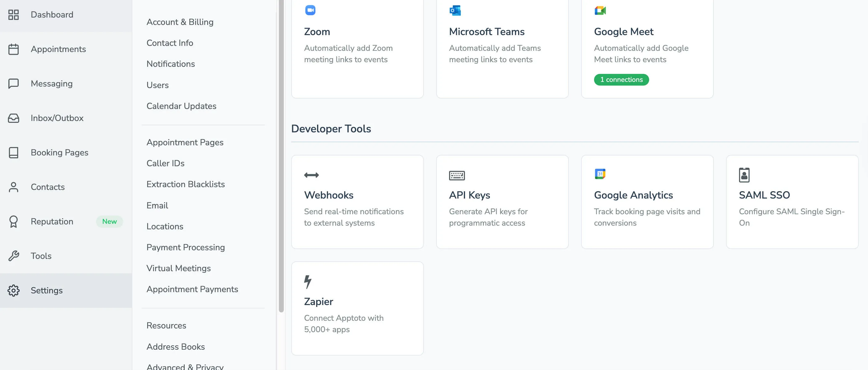Open the Dashboard menu item
The width and height of the screenshot is (868, 370).
pyautogui.click(x=52, y=14)
